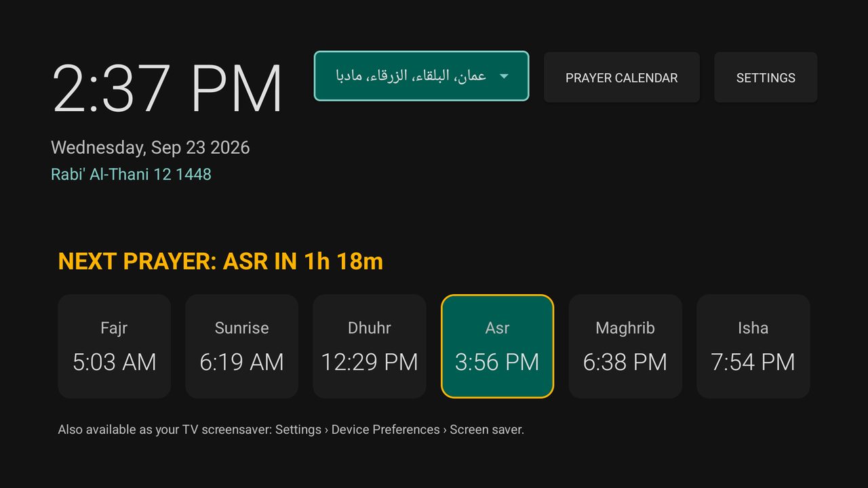Screen dimensions: 868x488
Task: Open the city location dropdown
Action: (421, 76)
